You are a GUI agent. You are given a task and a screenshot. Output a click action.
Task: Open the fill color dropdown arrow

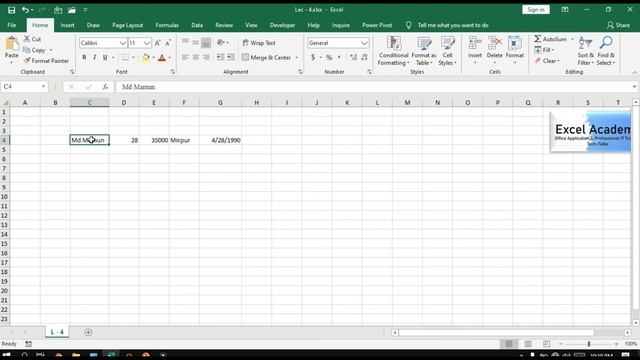(153, 58)
